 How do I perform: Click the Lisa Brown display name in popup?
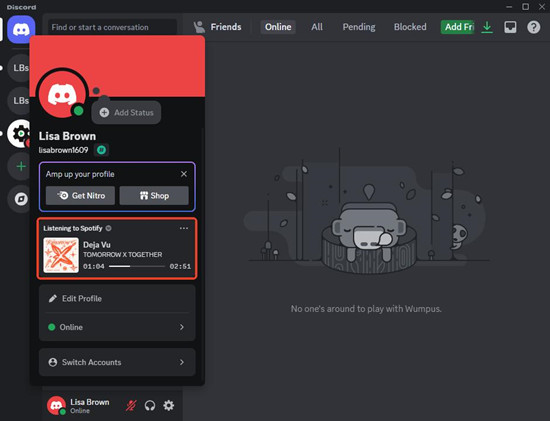(67, 136)
